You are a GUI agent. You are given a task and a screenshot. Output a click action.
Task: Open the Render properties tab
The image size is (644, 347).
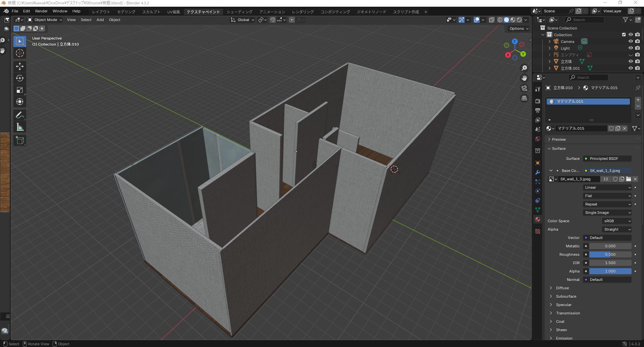(537, 101)
